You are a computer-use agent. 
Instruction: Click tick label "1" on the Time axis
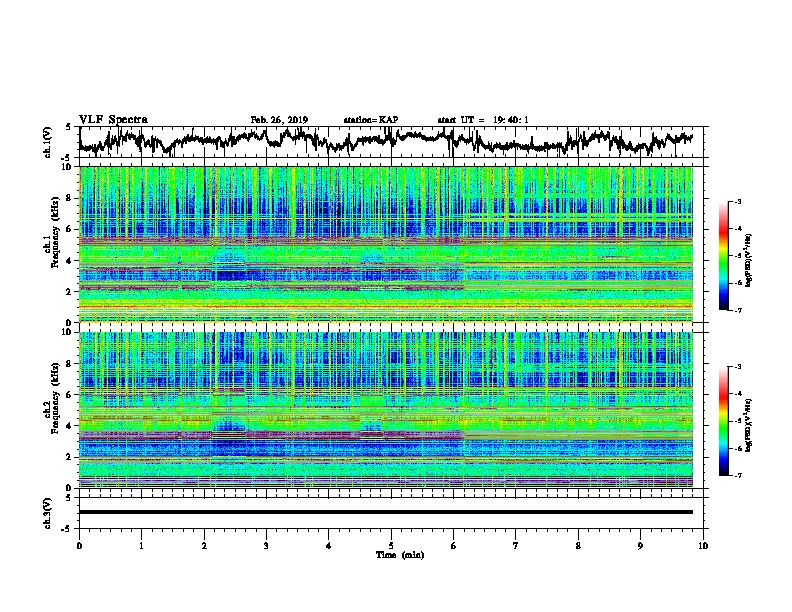141,546
